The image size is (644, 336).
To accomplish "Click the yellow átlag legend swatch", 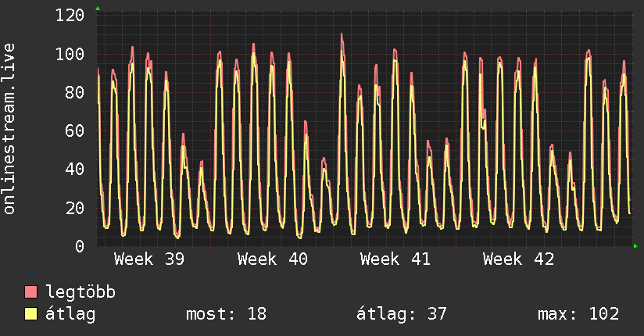I will [30, 314].
